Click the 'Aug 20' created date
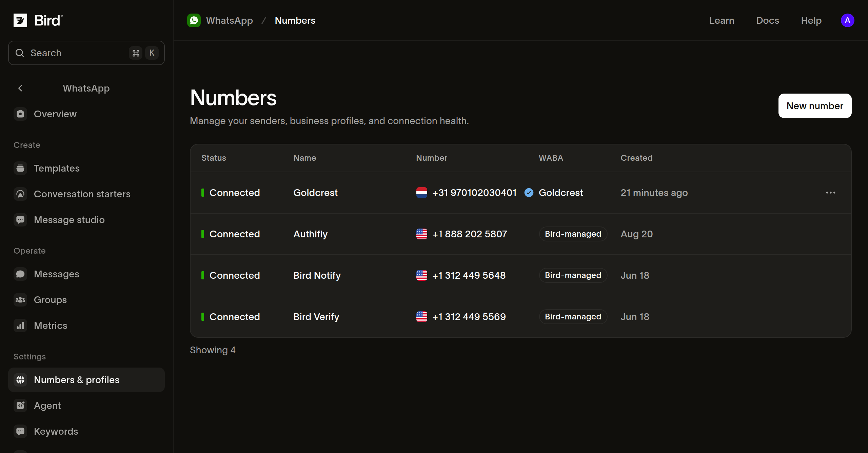This screenshot has height=453, width=868. coord(636,234)
